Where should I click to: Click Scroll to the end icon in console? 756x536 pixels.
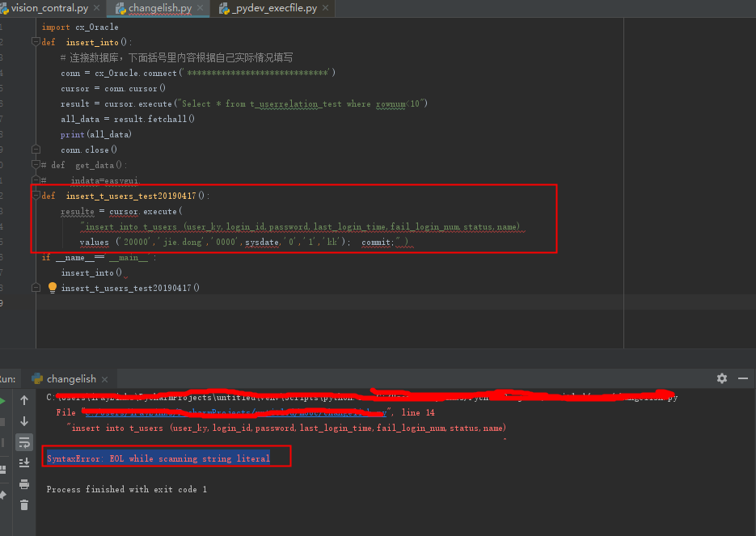click(24, 462)
